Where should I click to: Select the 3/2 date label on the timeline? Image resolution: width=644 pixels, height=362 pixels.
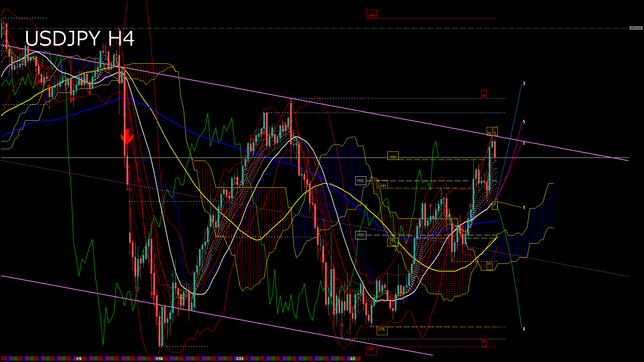pos(353,358)
